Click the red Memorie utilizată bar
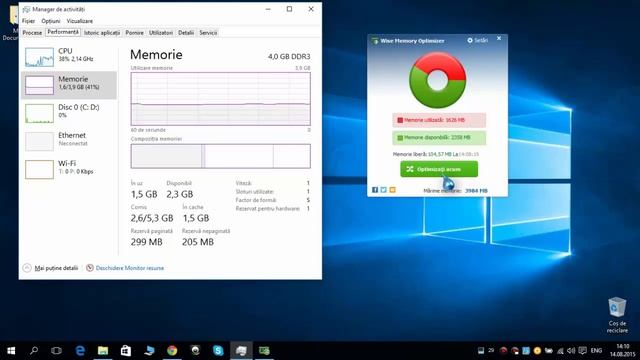 [439, 120]
